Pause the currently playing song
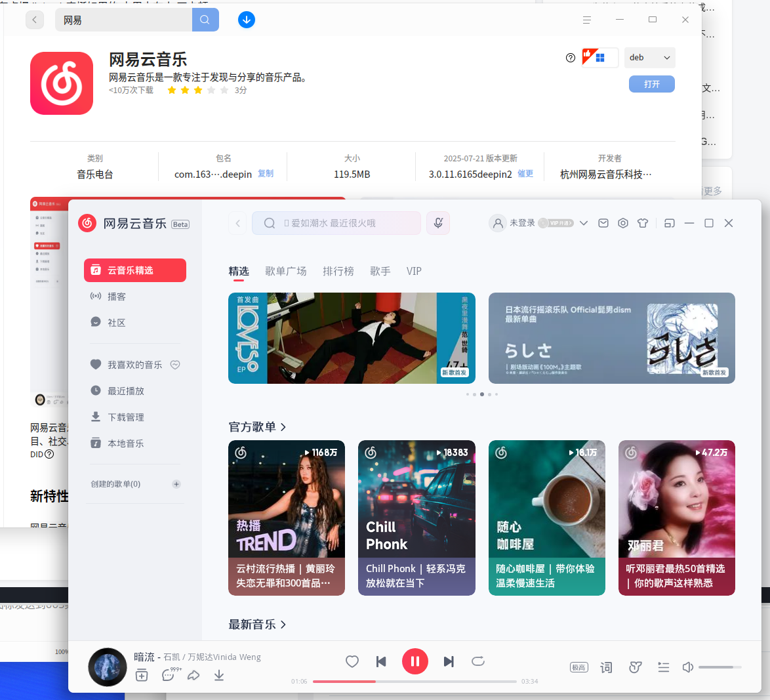 point(415,661)
